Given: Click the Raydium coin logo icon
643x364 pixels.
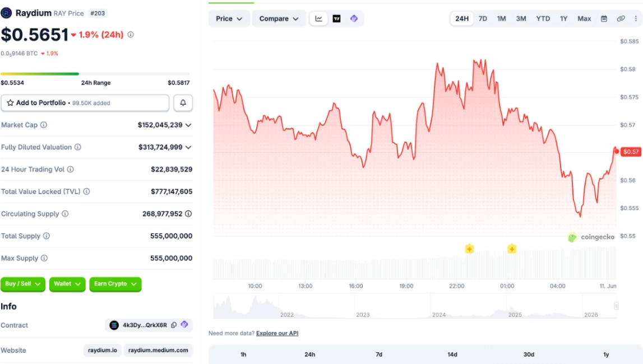Looking at the screenshot, I should click(x=6, y=13).
